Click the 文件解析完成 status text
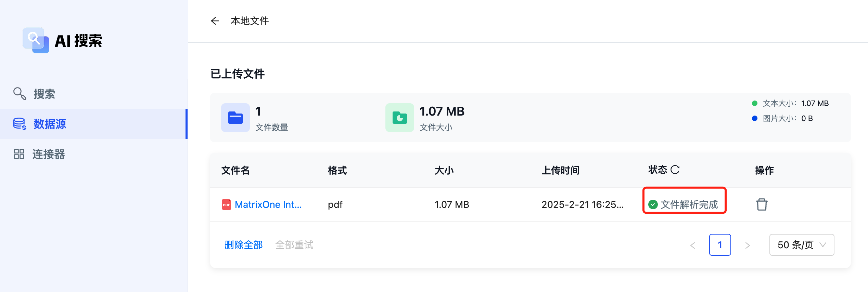 point(689,204)
